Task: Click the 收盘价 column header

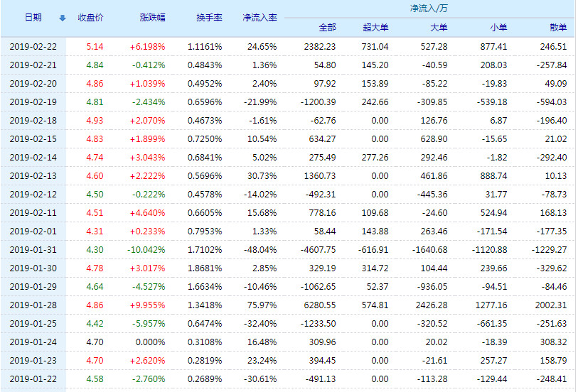Action: pos(90,17)
